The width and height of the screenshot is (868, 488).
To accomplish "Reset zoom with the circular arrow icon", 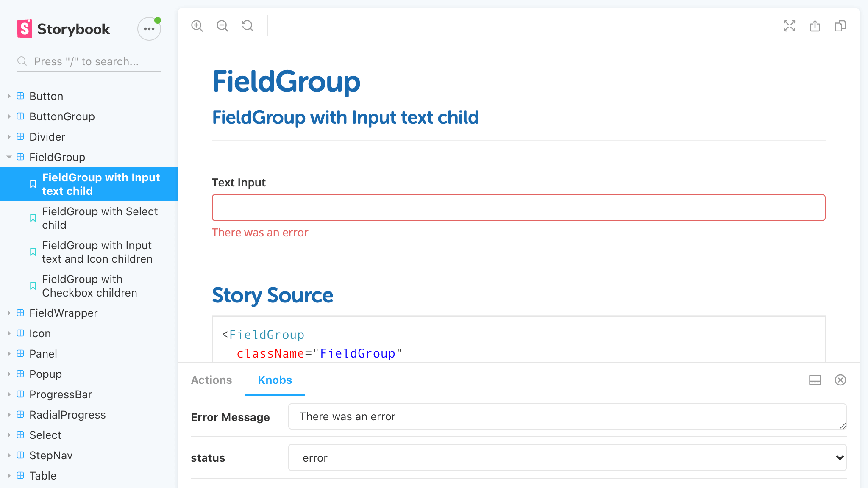I will click(248, 26).
